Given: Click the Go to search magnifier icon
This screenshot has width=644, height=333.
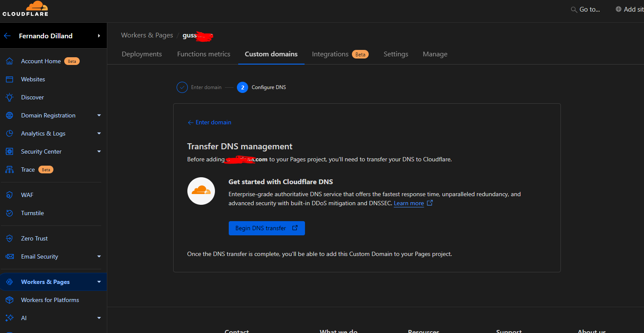Looking at the screenshot, I should (x=574, y=9).
